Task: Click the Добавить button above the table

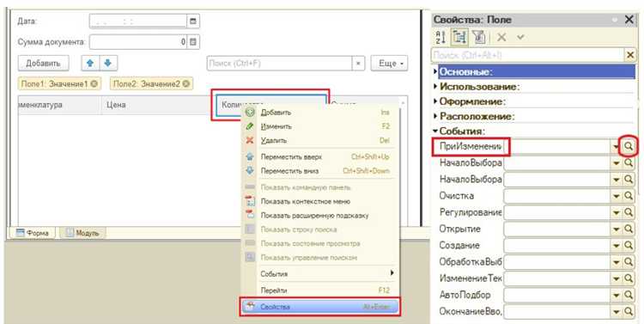Action: [43, 64]
